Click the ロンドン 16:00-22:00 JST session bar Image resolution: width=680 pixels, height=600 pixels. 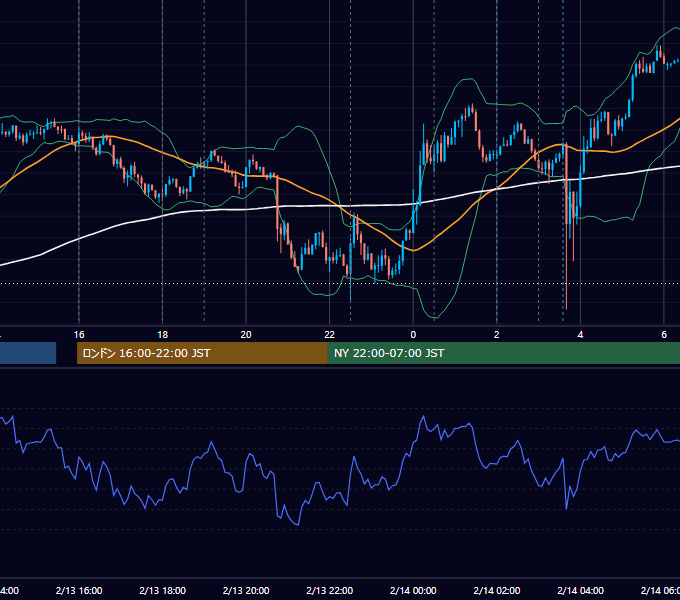[202, 353]
